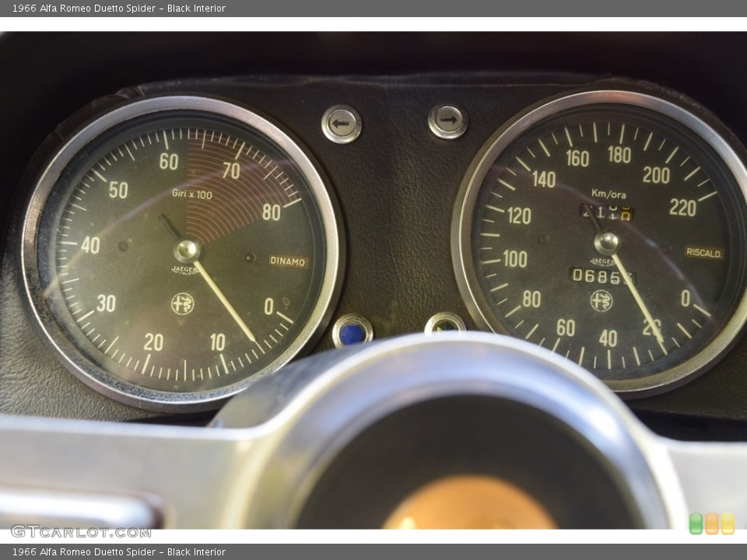Click the 120 mark on speedometer

pos(519,215)
